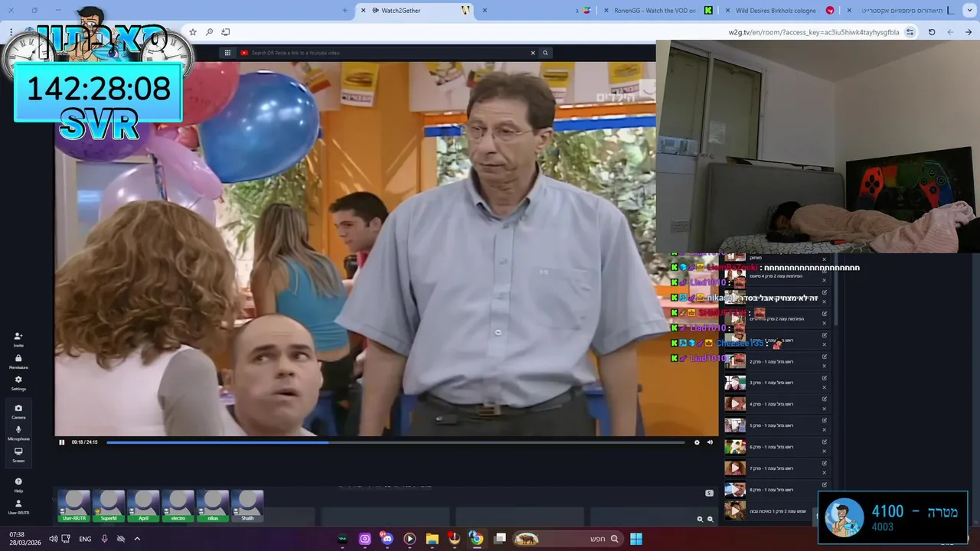
Task: Play playlist video season 1 episode 4
Action: click(x=735, y=403)
